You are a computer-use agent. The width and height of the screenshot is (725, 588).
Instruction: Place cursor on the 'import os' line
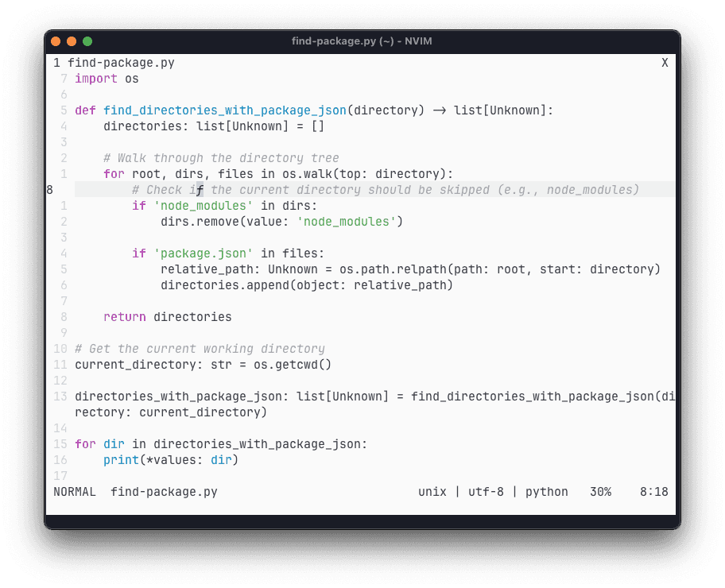[107, 79]
